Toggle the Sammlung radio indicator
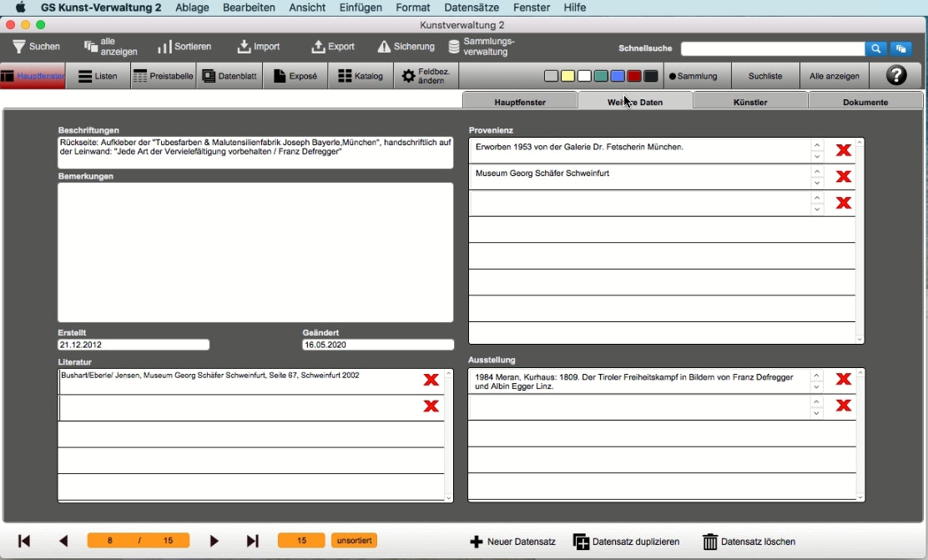The width and height of the screenshot is (928, 560). coord(673,76)
